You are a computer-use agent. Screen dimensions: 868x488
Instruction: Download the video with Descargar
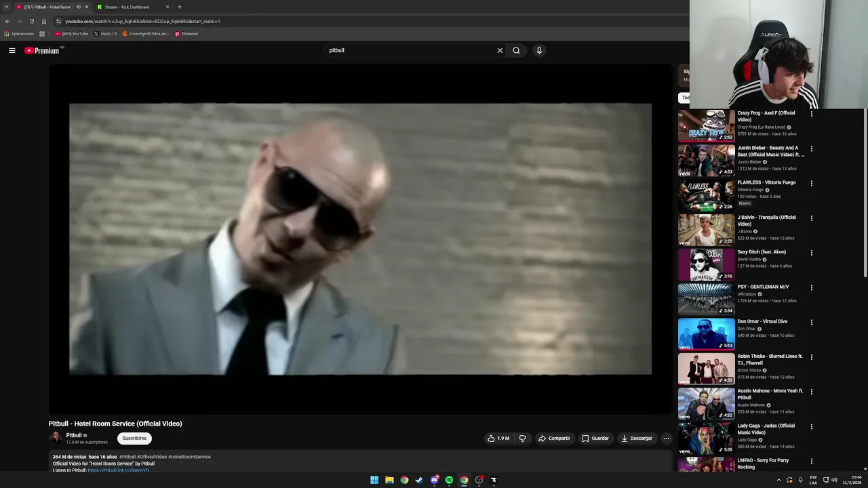(637, 439)
